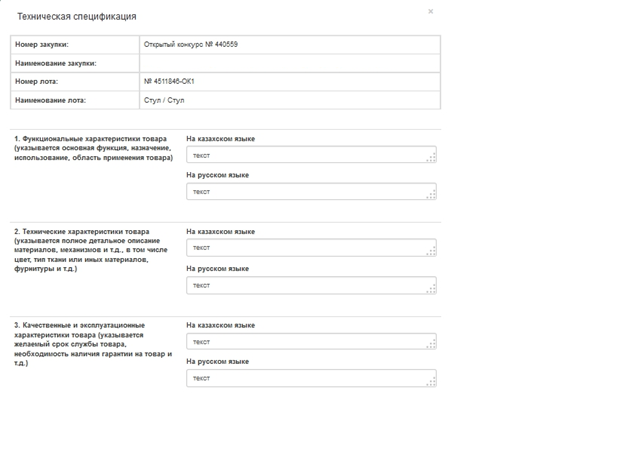The height and width of the screenshot is (471, 623).
Task: Focus Kazakh text field for technical characteristics
Action: pos(310,248)
